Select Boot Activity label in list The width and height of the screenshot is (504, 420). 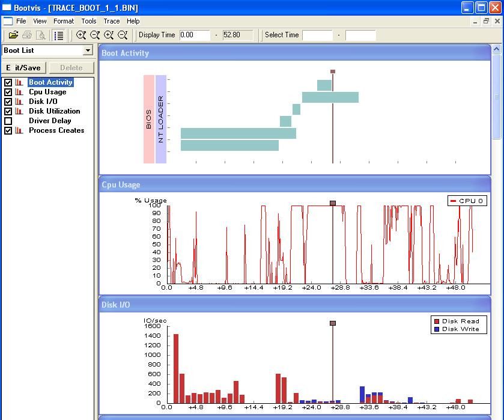click(51, 82)
